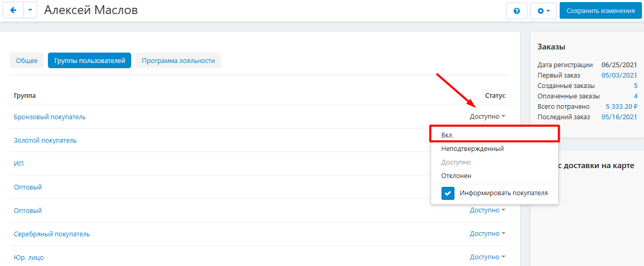Open last order date 05/16/2021
Viewport: 644px width, 266px height.
(620, 117)
